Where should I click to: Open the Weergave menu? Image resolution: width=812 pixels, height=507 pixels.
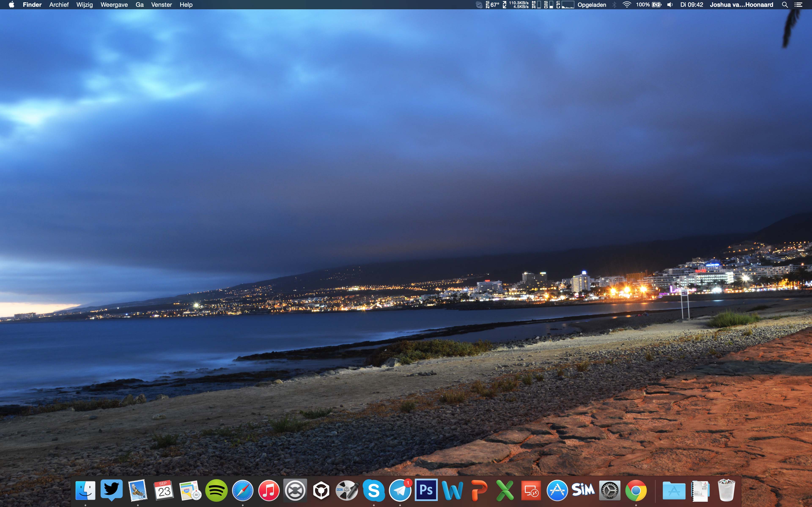point(114,5)
